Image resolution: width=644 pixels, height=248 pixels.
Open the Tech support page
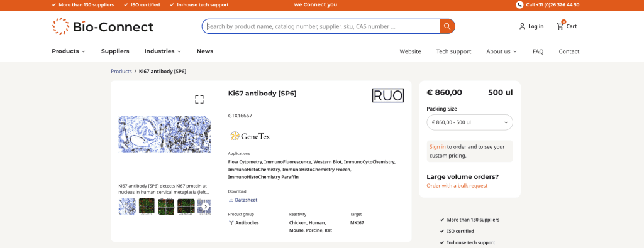click(x=453, y=51)
